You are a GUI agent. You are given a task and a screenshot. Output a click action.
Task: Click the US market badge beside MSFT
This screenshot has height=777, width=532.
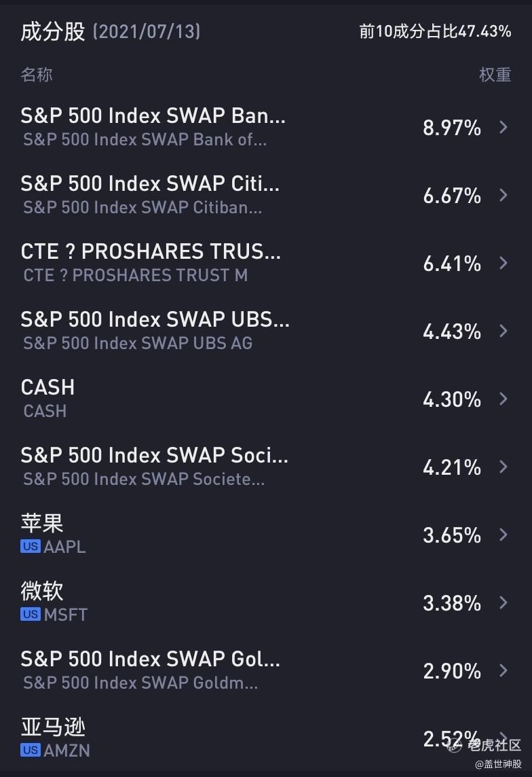coord(31,615)
